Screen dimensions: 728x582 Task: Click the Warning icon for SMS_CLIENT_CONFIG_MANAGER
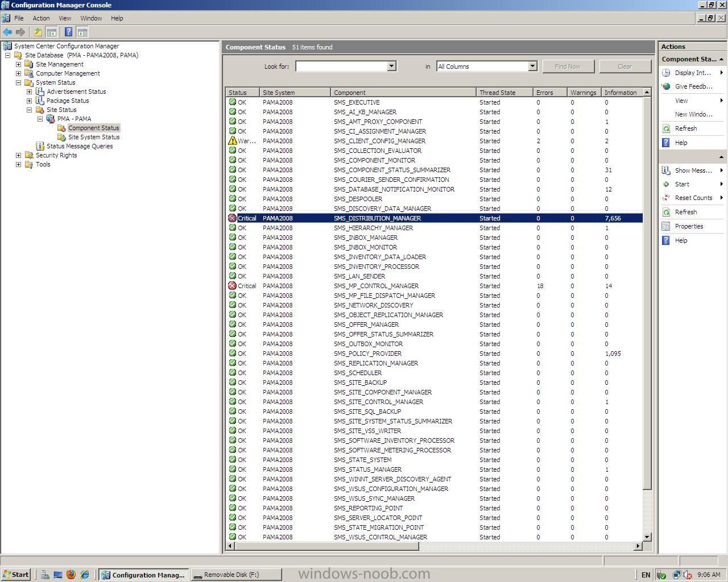232,141
